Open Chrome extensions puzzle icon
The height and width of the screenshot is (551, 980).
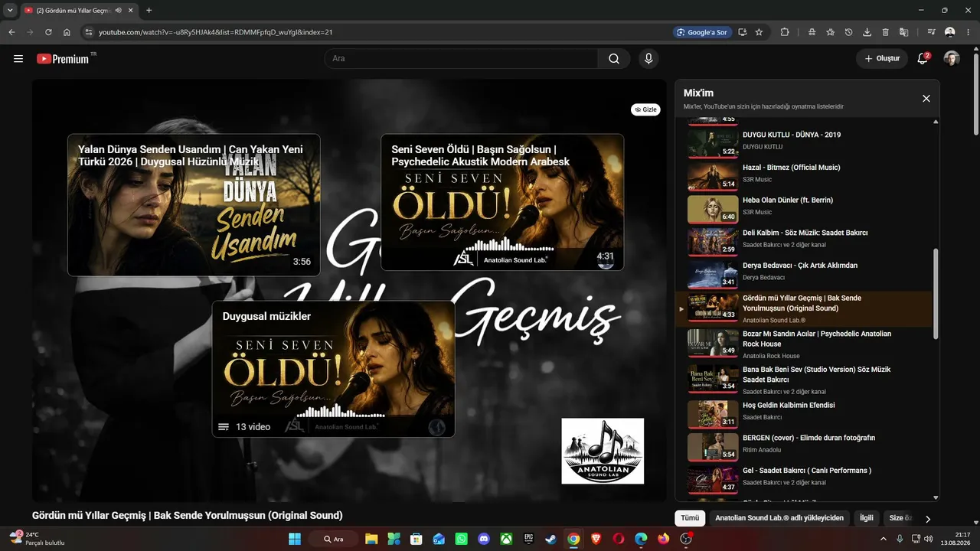[785, 32]
